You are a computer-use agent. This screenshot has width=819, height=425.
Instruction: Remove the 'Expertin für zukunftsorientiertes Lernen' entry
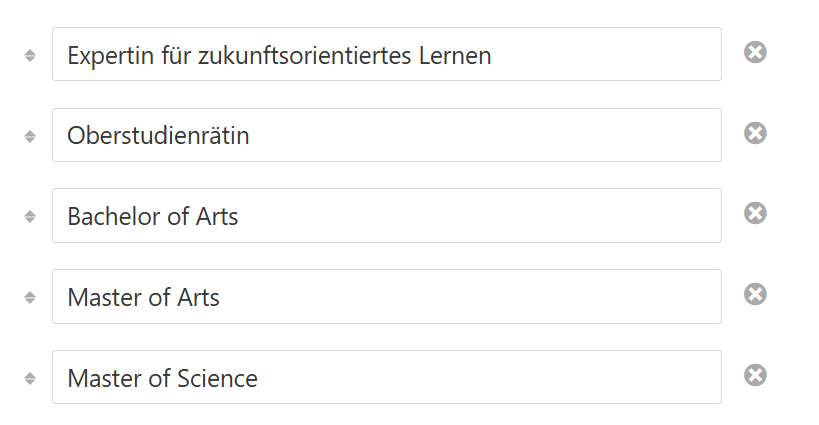point(755,52)
